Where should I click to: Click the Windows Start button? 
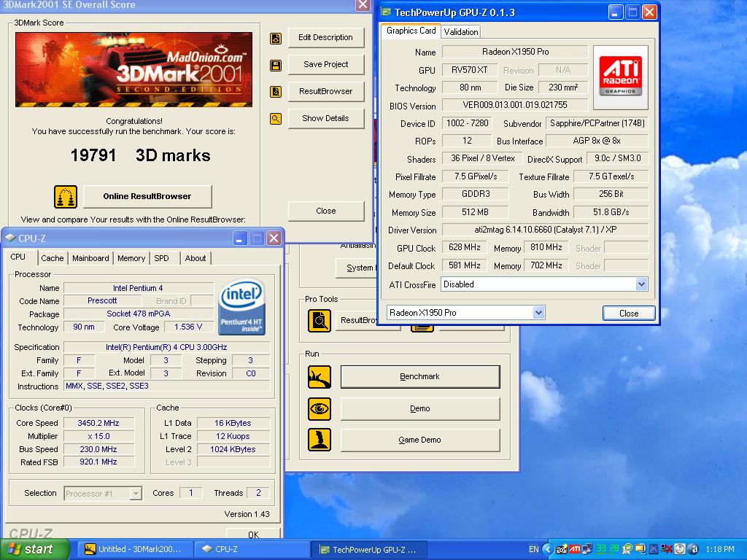click(34, 549)
